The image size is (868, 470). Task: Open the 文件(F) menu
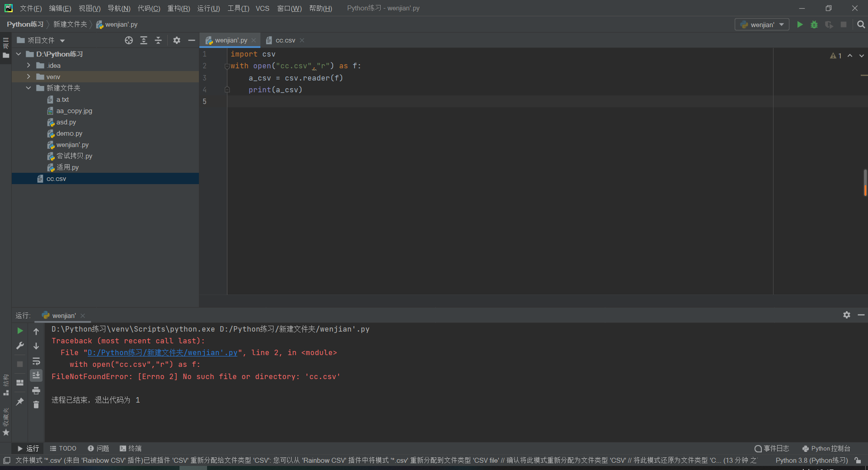pyautogui.click(x=30, y=8)
